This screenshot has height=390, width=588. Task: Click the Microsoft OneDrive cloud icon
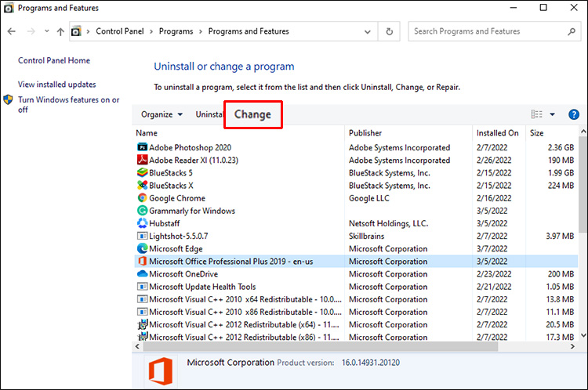pos(142,274)
